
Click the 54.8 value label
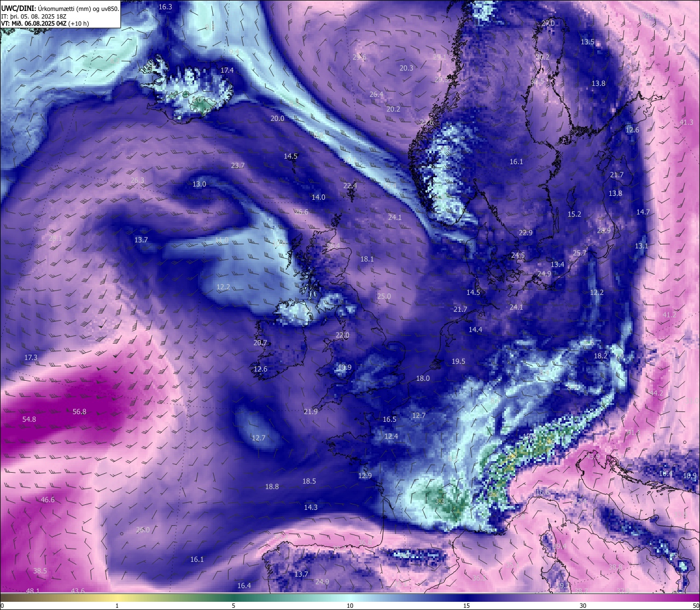click(29, 420)
